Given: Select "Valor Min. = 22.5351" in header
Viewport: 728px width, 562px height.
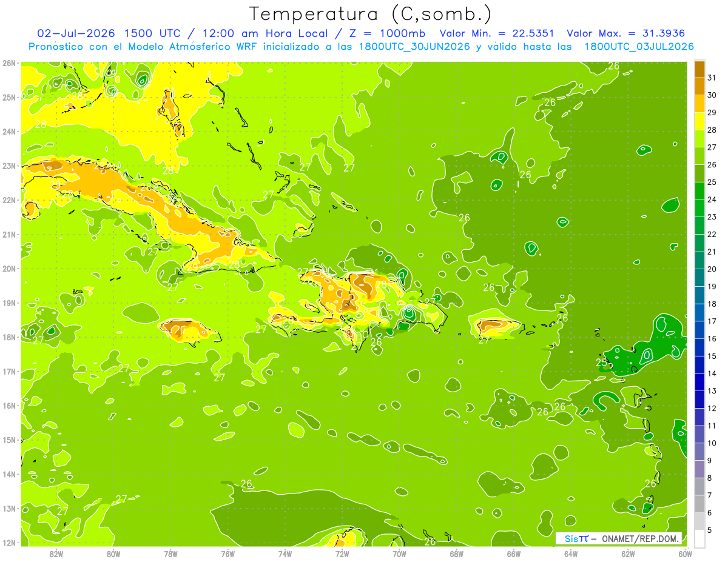Looking at the screenshot, I should tap(496, 33).
